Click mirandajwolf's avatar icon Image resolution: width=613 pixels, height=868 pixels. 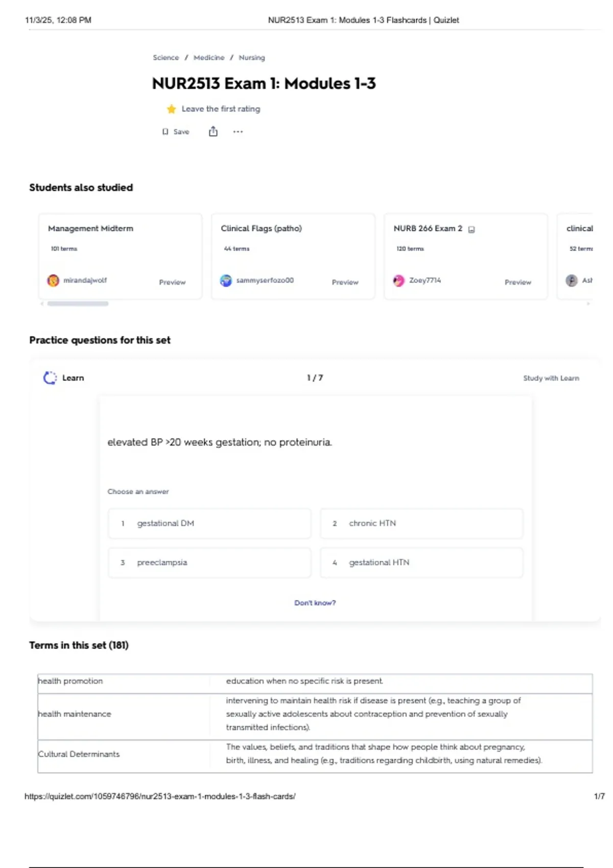tap(53, 280)
